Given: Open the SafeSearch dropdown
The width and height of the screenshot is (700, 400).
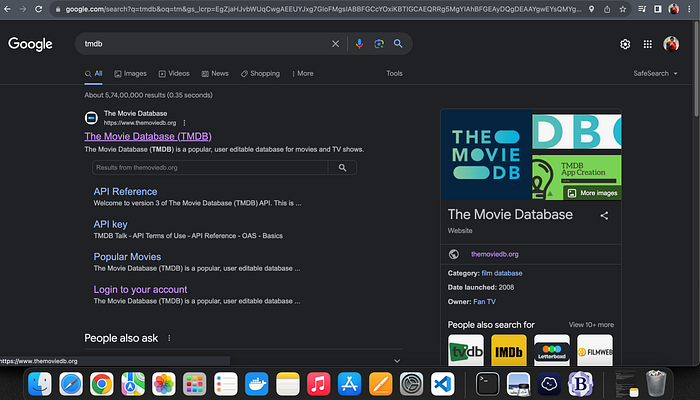Looking at the screenshot, I should (x=655, y=74).
